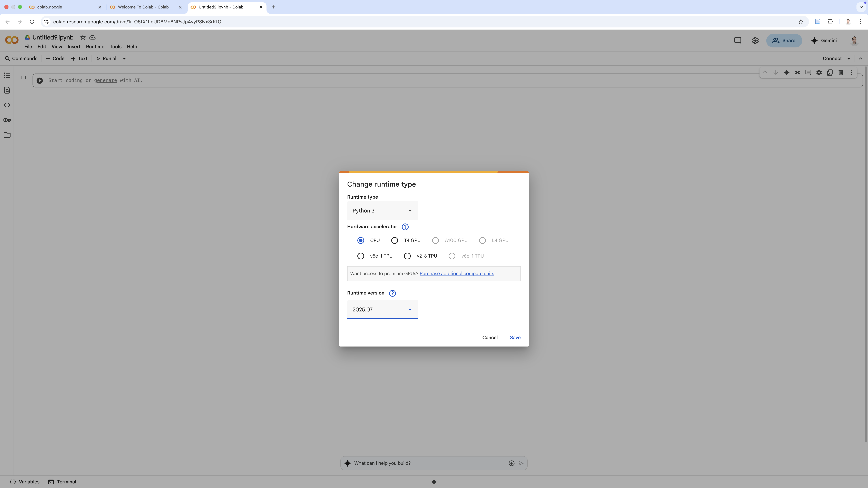
Task: Select the T4 GPU radio button
Action: (394, 240)
